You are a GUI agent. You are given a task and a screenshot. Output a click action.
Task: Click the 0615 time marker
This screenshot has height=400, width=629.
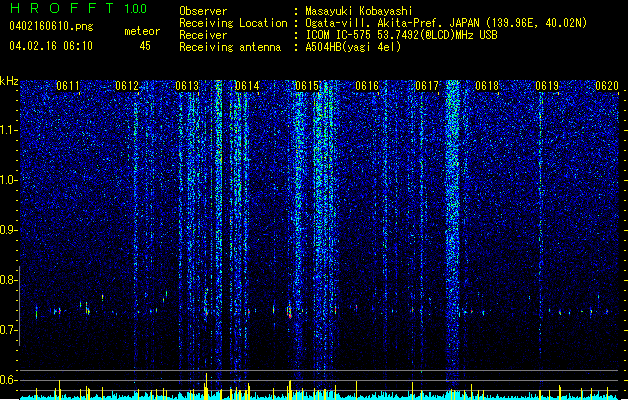(x=307, y=86)
